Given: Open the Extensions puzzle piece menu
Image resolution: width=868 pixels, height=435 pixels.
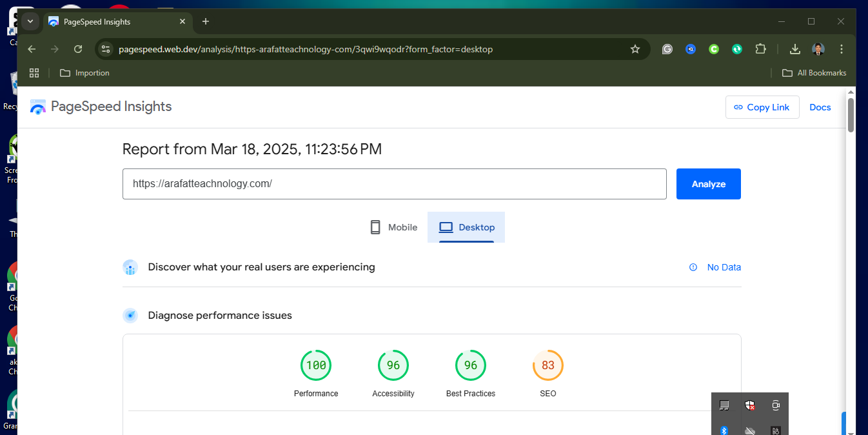Looking at the screenshot, I should point(761,49).
